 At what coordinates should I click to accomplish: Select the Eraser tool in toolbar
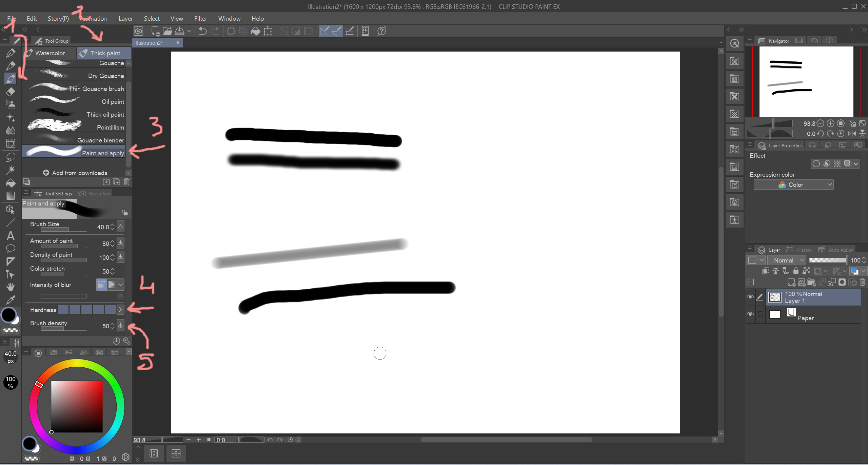click(x=11, y=92)
